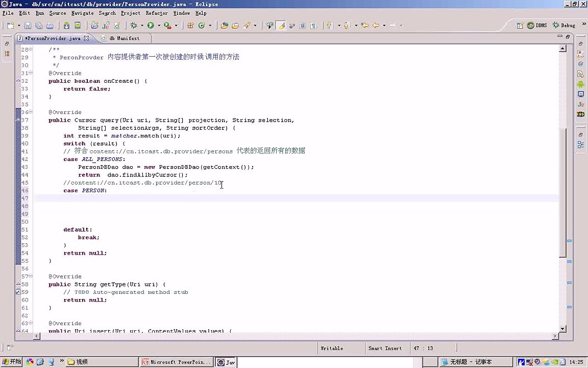The height and width of the screenshot is (368, 588).
Task: Collapse the onCreate fold at line 31
Action: pos(31,73)
